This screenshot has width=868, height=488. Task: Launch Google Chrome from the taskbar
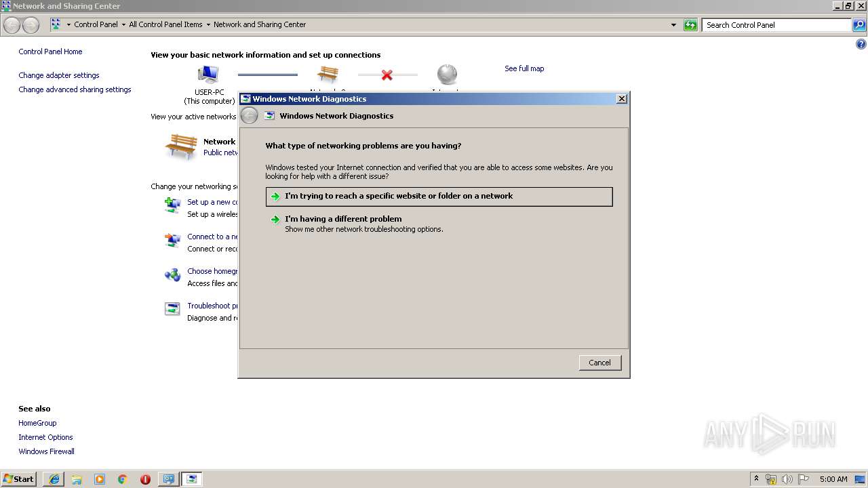pyautogui.click(x=123, y=479)
